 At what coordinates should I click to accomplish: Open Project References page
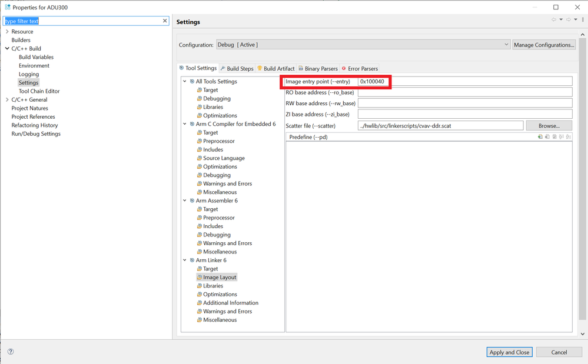click(33, 117)
